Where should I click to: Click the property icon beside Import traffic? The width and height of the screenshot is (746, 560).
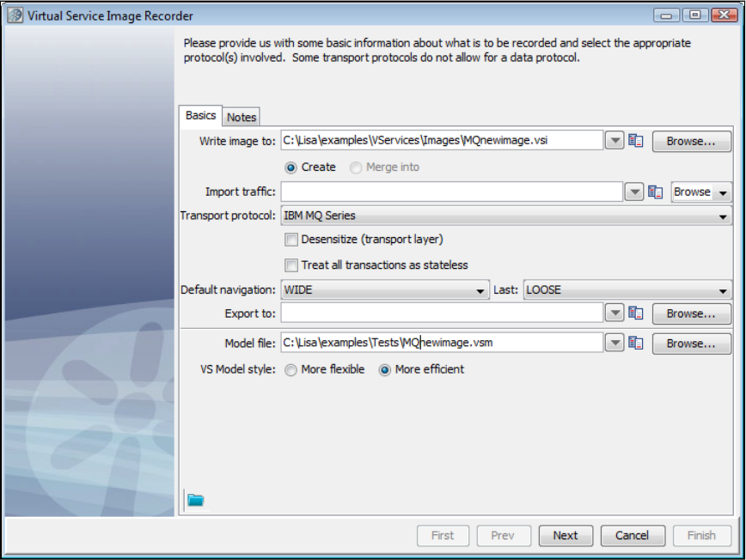pos(655,192)
